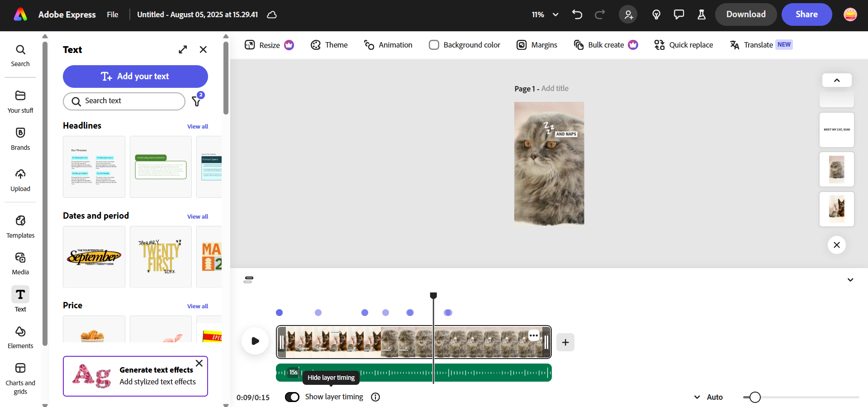View all Dates and period templates
The width and height of the screenshot is (868, 407).
coord(198,216)
